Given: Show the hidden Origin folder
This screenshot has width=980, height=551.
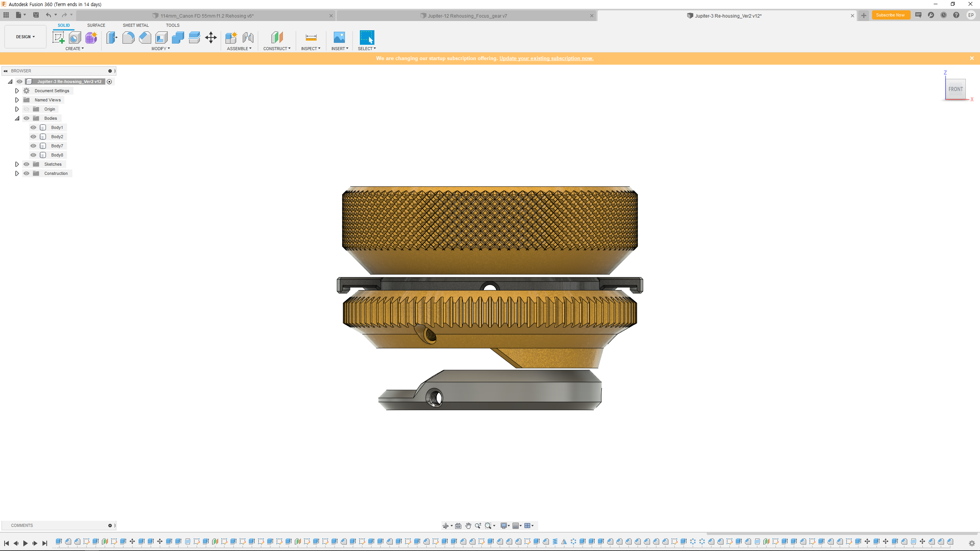Looking at the screenshot, I should pos(26,109).
